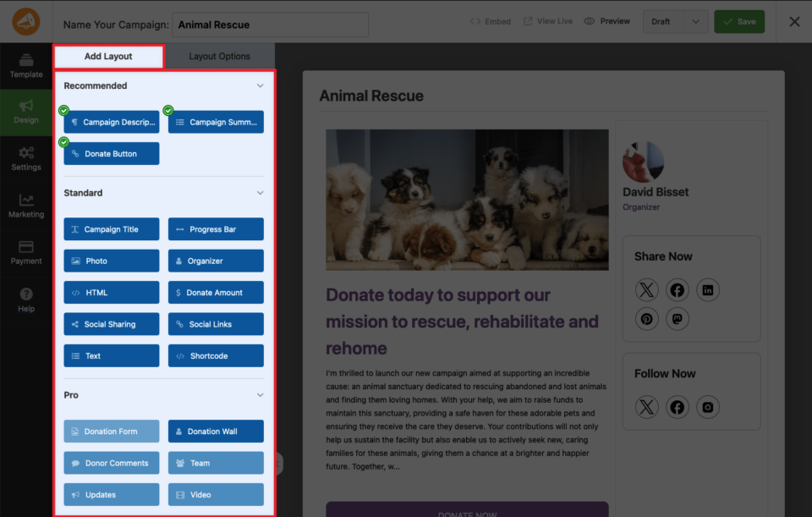
Task: Click the Preview button
Action: [x=607, y=21]
